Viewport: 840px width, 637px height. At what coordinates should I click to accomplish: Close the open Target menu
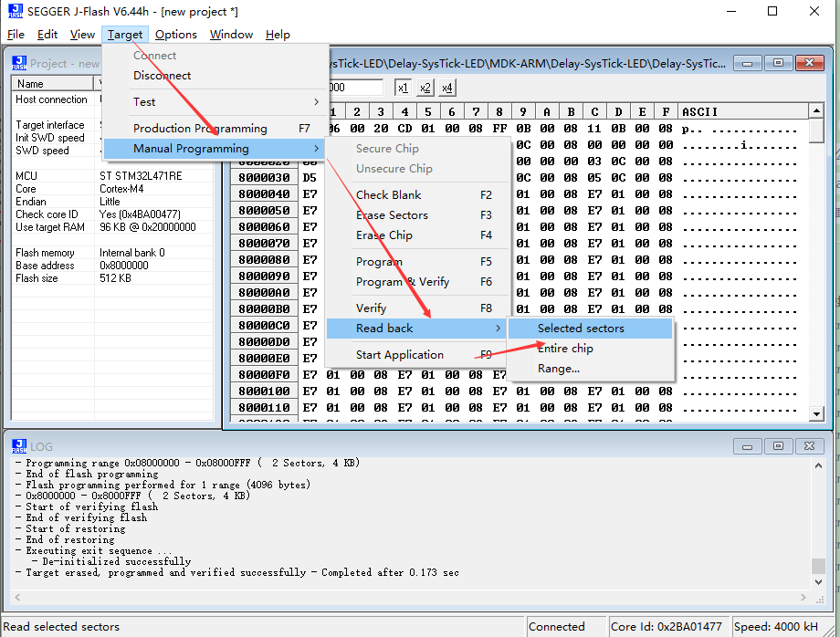(125, 35)
